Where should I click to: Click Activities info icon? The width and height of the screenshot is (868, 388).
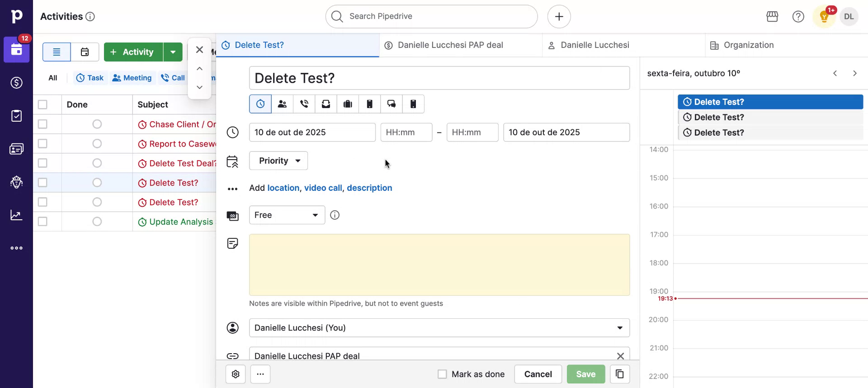[x=90, y=17]
